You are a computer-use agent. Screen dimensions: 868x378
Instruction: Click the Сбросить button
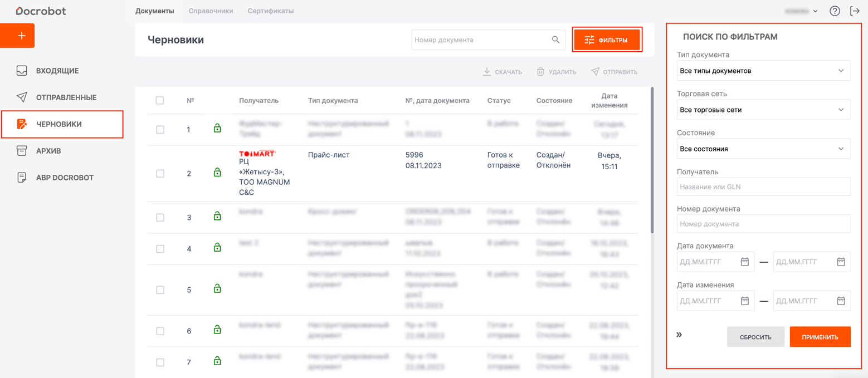click(x=755, y=337)
